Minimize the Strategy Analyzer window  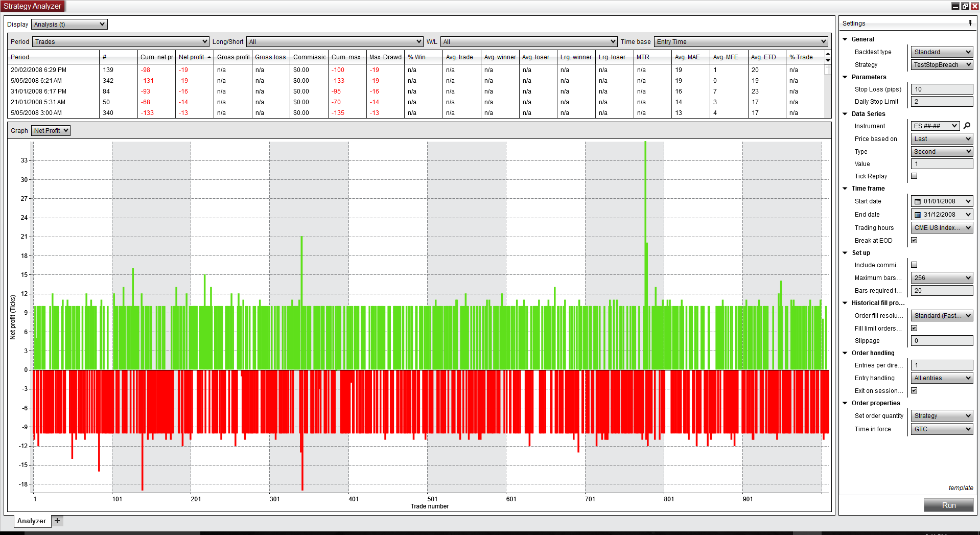pos(955,6)
